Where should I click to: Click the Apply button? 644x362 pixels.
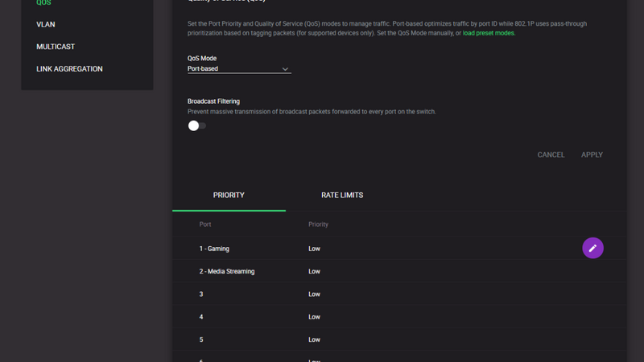tap(592, 154)
